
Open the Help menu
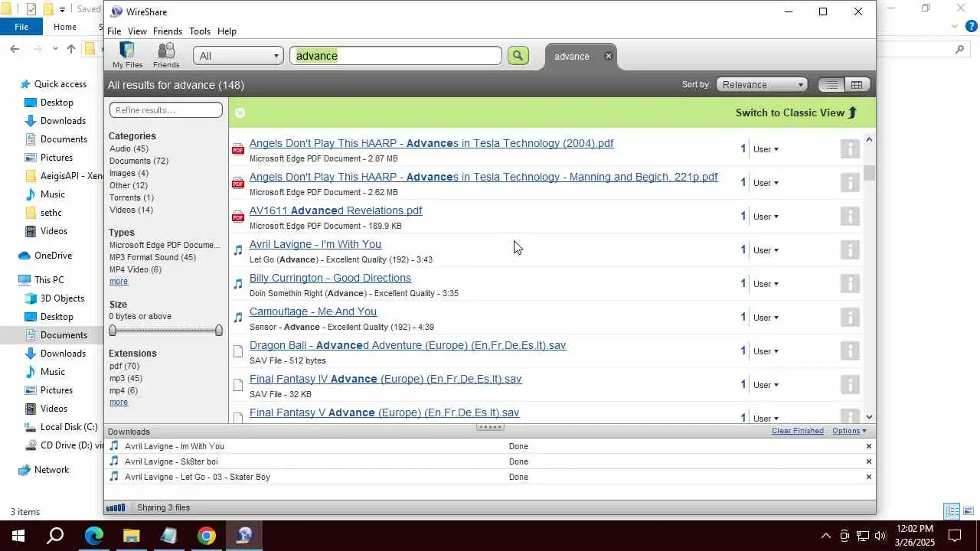coord(227,31)
